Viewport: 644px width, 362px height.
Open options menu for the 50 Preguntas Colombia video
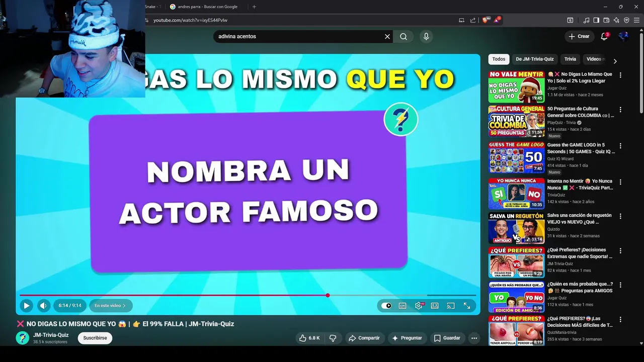pyautogui.click(x=620, y=110)
